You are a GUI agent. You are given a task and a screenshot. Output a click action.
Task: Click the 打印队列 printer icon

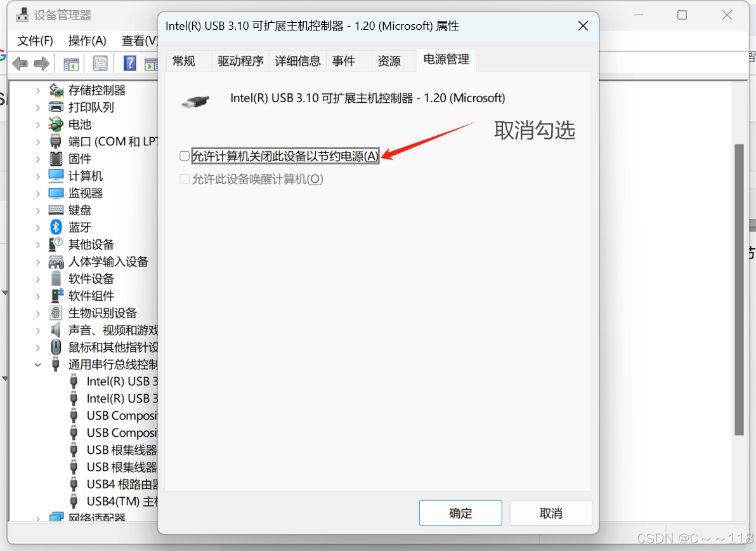[56, 107]
